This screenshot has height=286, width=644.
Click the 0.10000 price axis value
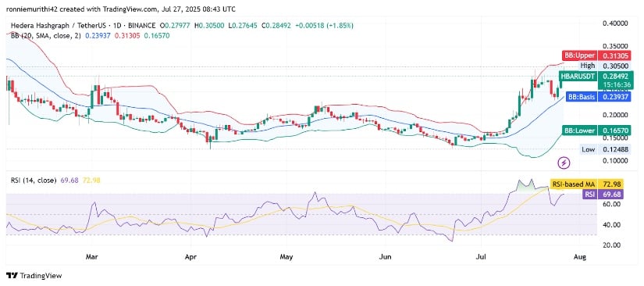(x=615, y=161)
